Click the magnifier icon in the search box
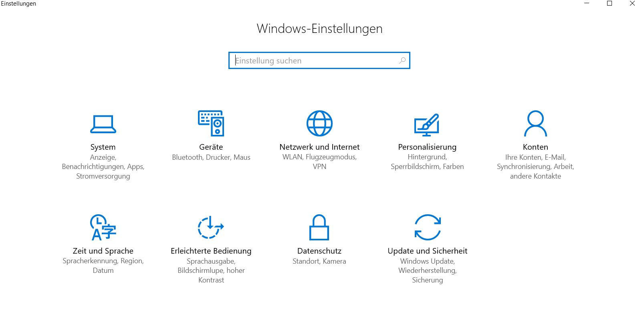Image resolution: width=644 pixels, height=309 pixels. (x=402, y=61)
